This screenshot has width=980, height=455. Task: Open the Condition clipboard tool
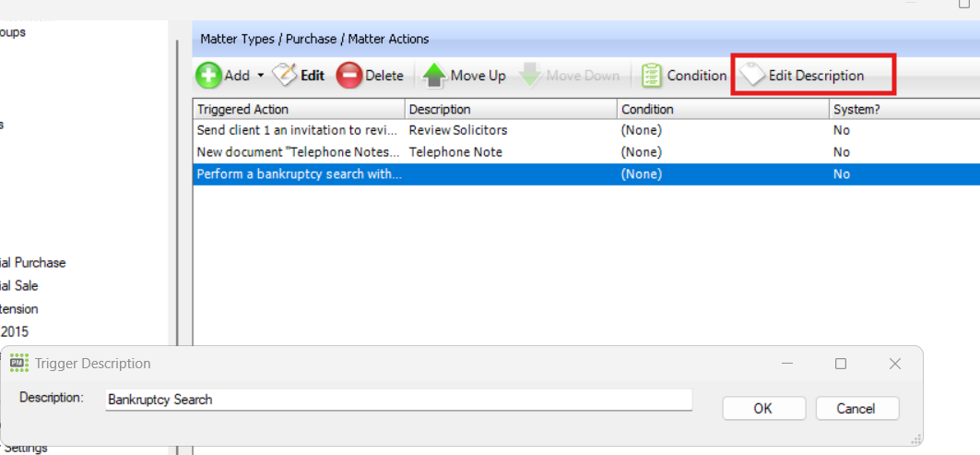click(684, 76)
